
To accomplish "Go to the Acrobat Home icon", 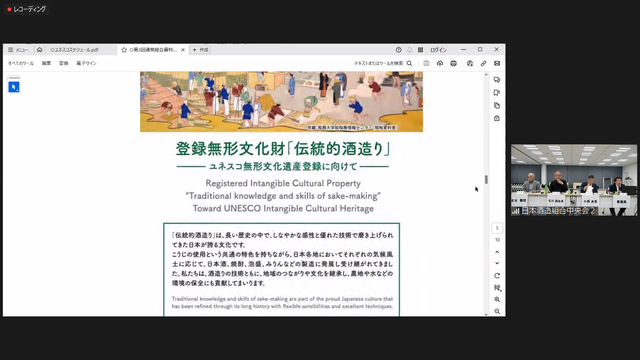I will click(x=40, y=50).
